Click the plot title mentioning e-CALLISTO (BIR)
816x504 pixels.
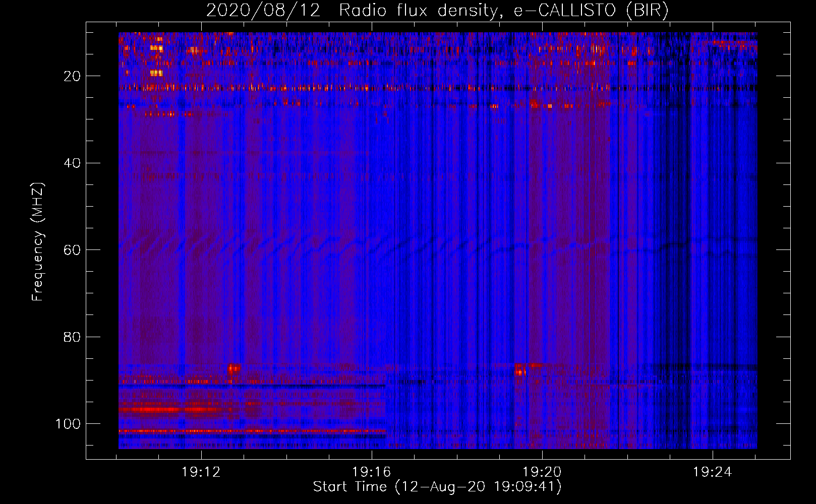[437, 10]
